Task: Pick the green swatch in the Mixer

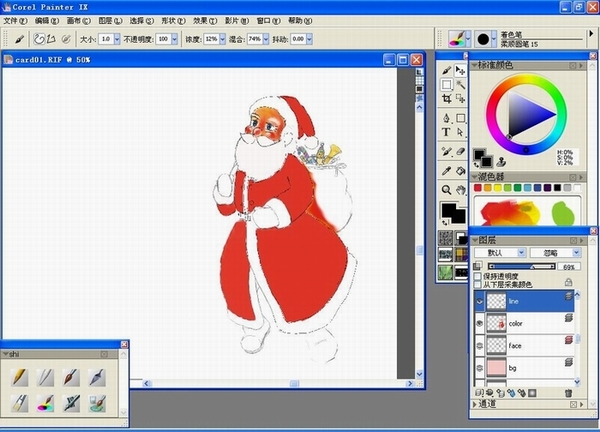Action: coord(517,187)
